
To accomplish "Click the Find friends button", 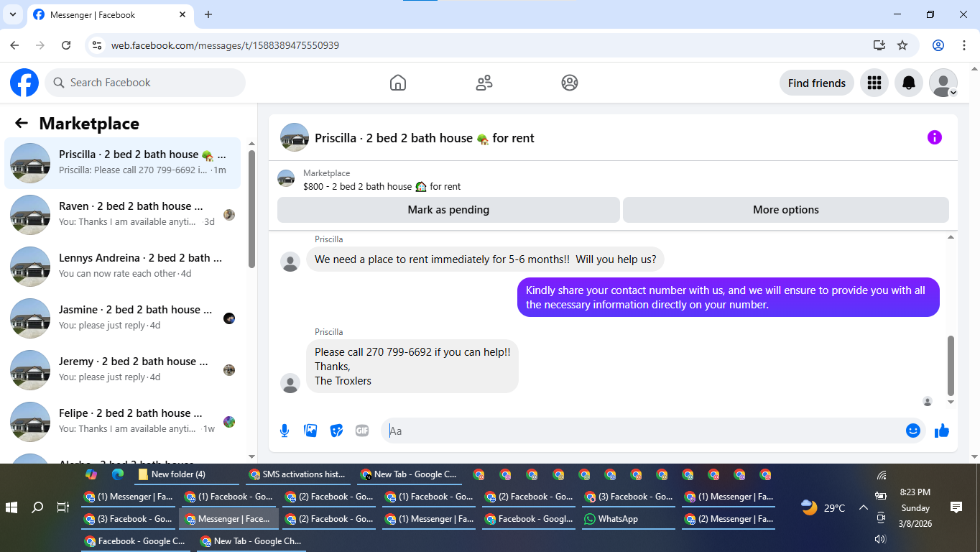I will (x=817, y=83).
